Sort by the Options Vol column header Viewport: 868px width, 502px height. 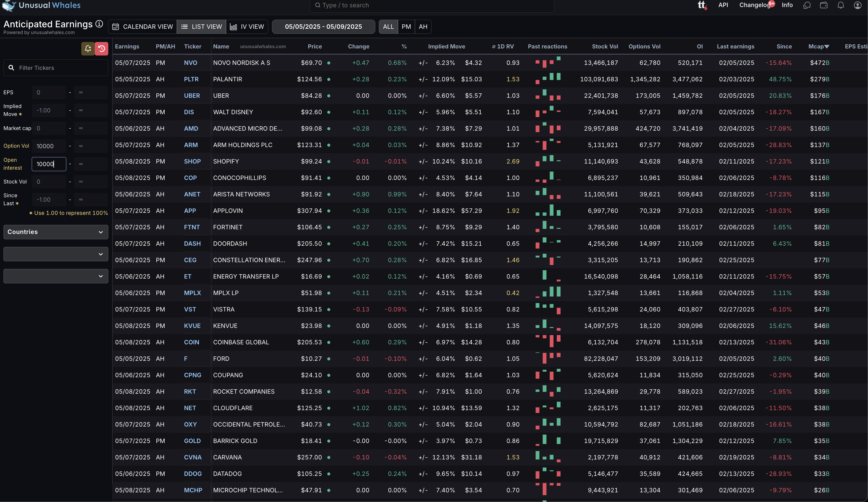(x=644, y=46)
